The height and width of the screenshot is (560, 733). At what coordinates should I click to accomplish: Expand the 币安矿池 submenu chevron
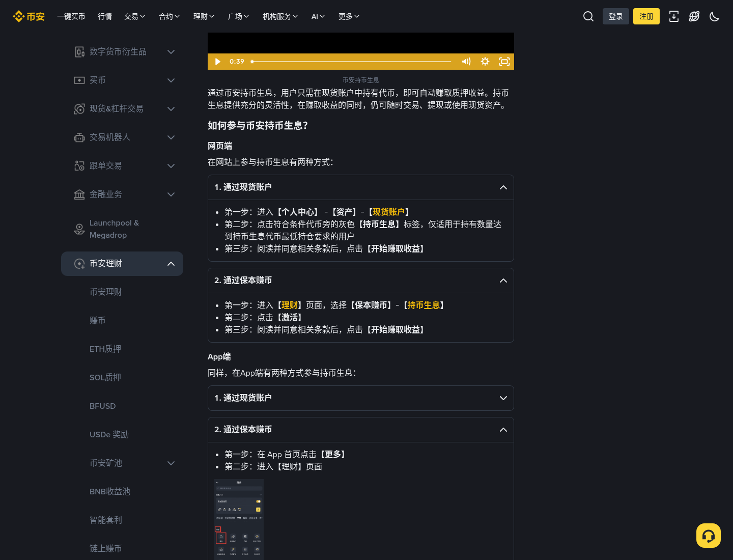pyautogui.click(x=171, y=463)
